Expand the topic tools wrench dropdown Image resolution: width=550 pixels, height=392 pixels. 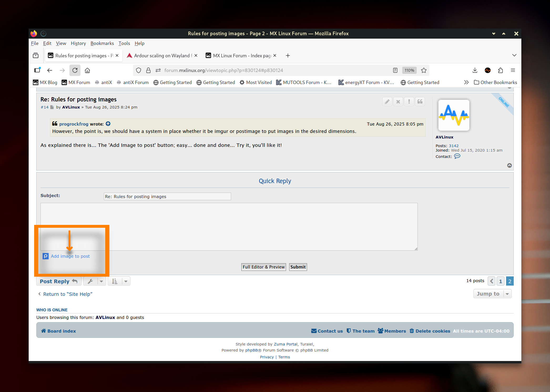tap(94, 281)
